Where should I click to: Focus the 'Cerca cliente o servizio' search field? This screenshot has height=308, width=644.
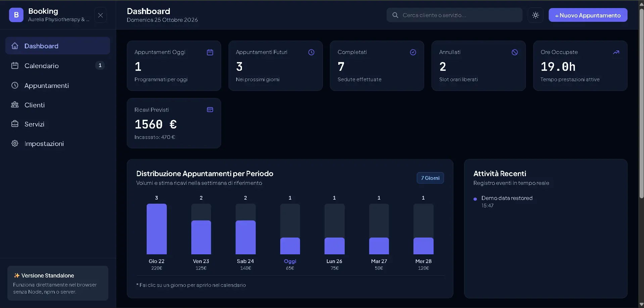click(x=454, y=15)
